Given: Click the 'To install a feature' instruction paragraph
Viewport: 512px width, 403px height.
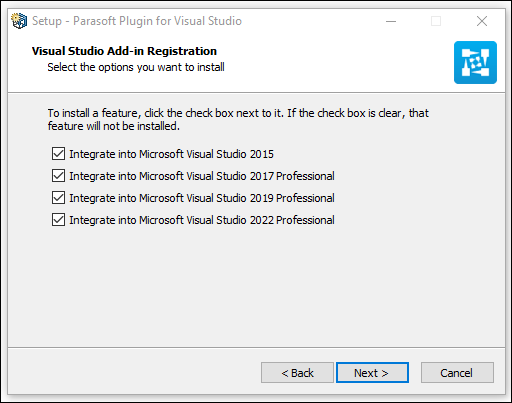Looking at the screenshot, I should [238, 119].
